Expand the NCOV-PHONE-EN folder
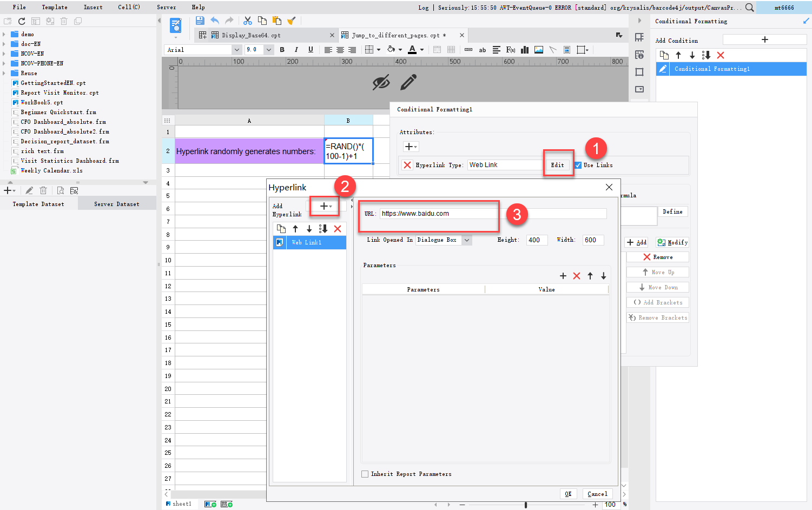This screenshot has width=812, height=510. [4, 63]
